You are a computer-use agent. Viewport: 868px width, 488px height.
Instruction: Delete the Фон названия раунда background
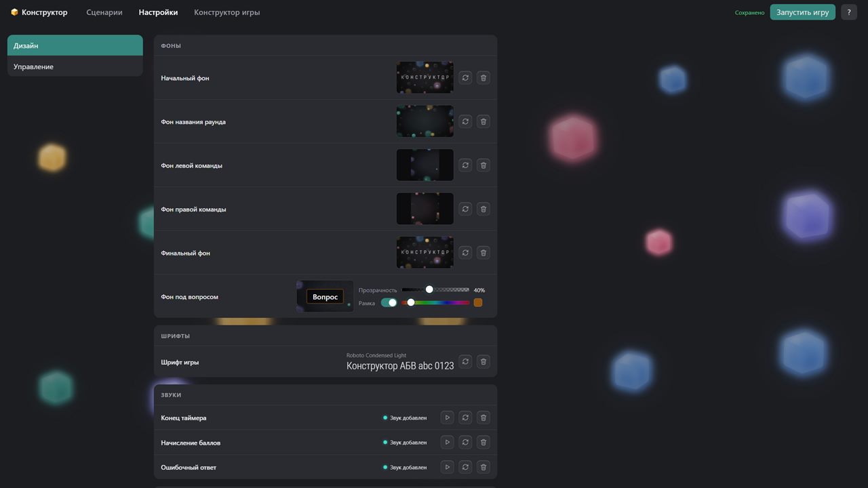point(483,121)
